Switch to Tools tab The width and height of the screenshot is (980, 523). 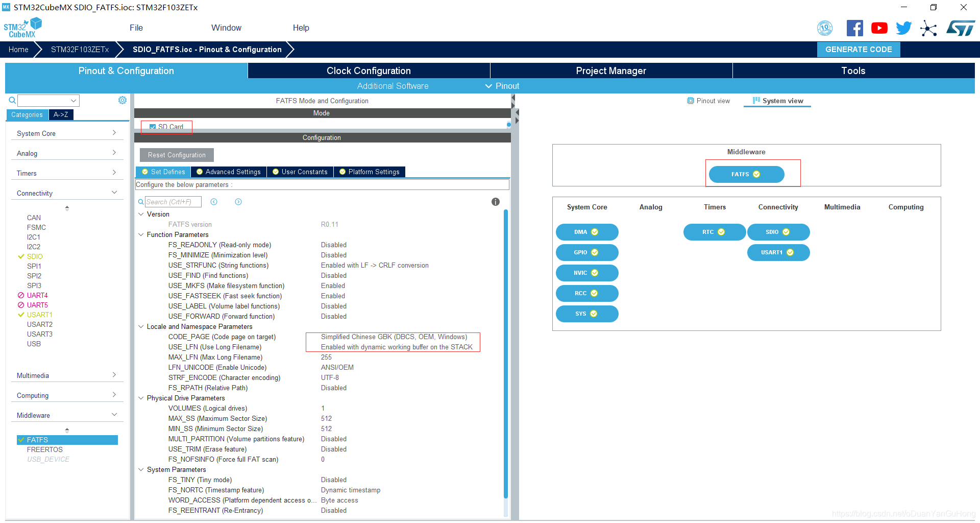click(x=853, y=70)
